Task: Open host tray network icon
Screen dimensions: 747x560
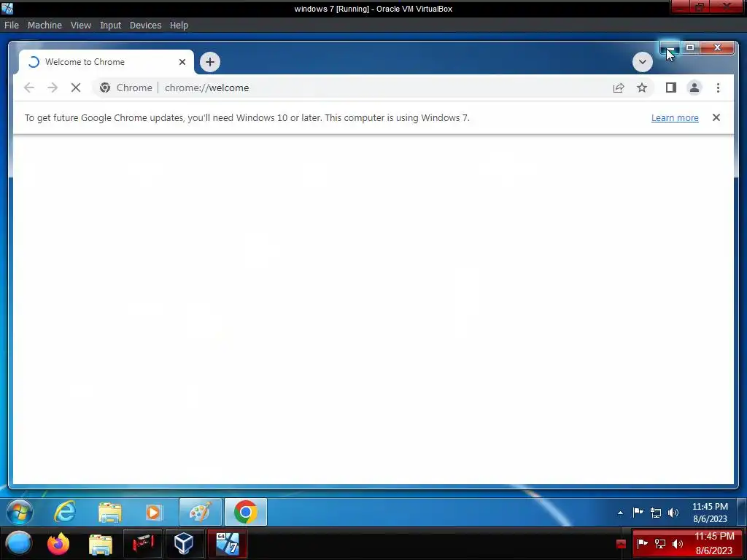Action: (659, 543)
